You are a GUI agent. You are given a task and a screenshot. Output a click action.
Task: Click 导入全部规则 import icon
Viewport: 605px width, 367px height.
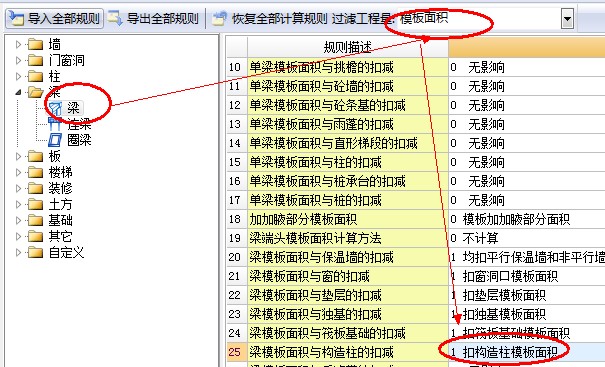pos(16,18)
